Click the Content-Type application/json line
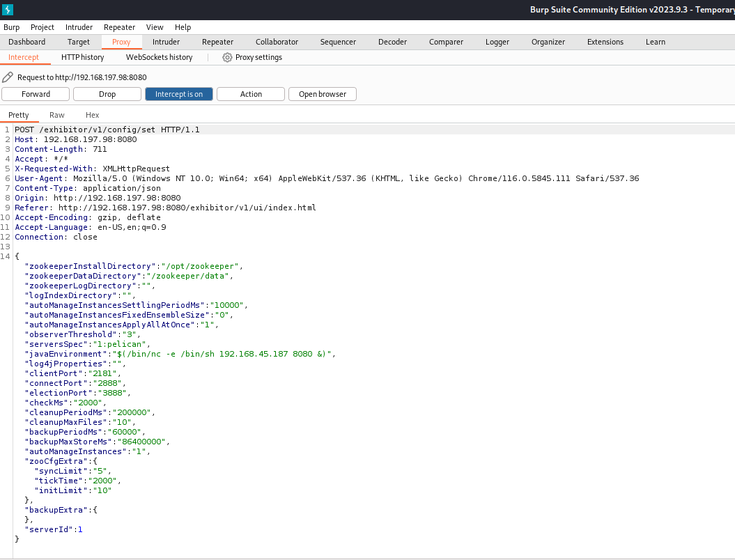 click(x=88, y=188)
